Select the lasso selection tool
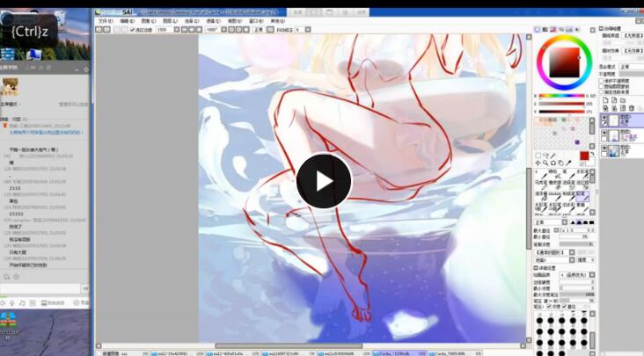This screenshot has width=644, height=356. [x=545, y=156]
